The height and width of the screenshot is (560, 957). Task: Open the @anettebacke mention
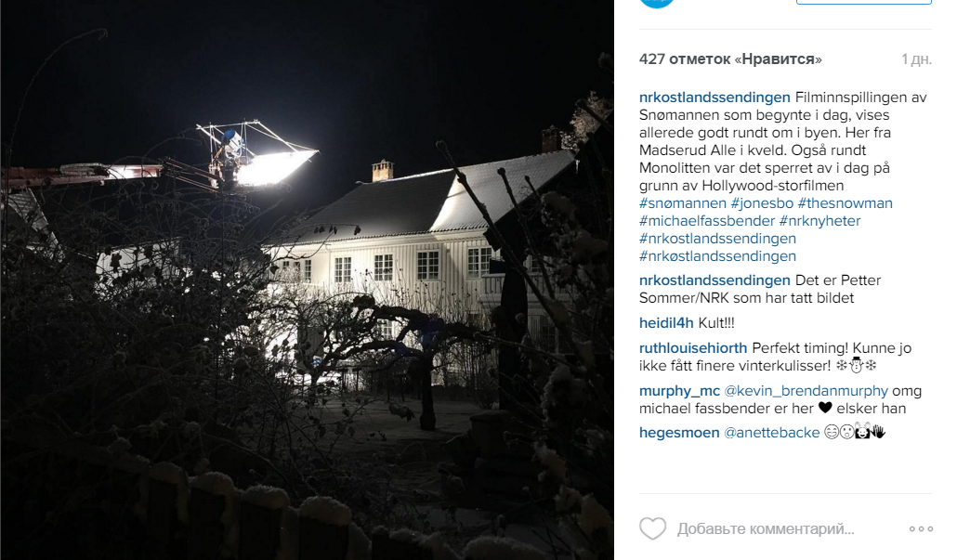(772, 433)
